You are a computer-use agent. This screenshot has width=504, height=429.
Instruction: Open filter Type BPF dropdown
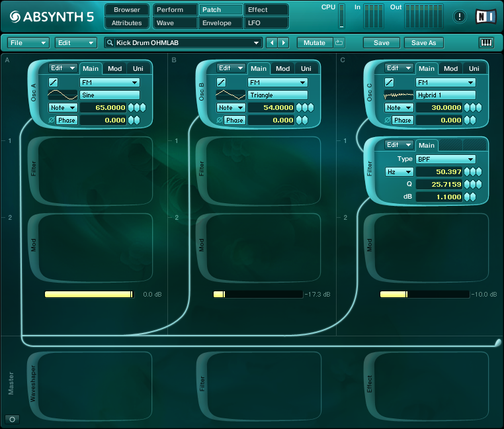446,160
